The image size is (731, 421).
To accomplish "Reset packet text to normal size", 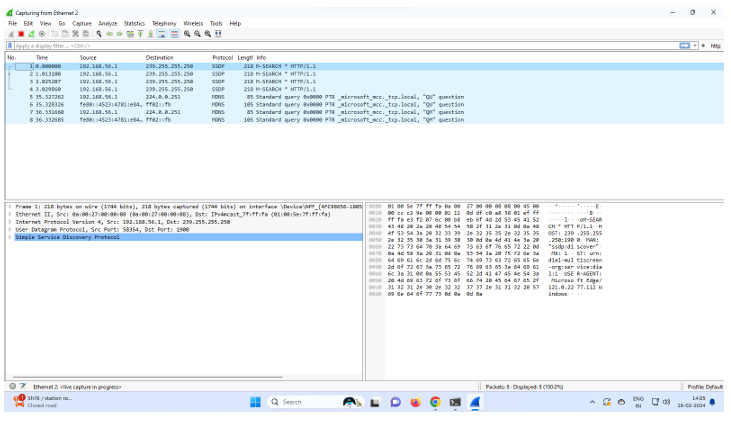I will [x=207, y=34].
